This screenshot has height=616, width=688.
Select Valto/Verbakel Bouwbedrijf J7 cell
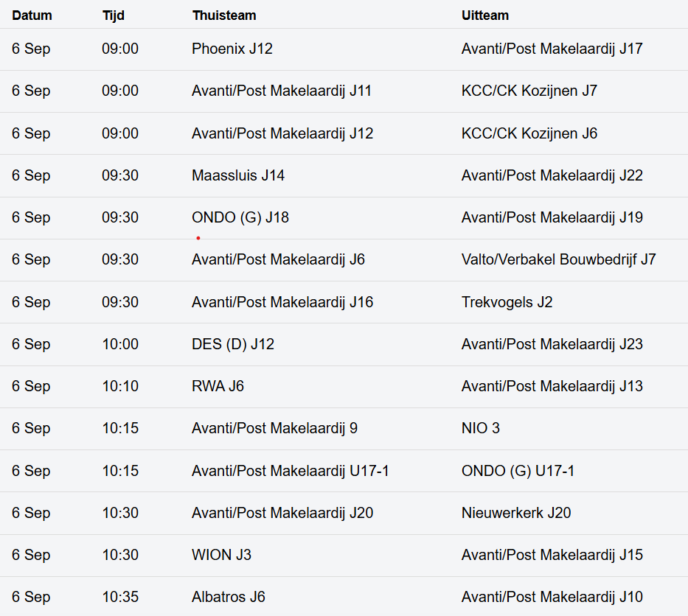pyautogui.click(x=558, y=259)
